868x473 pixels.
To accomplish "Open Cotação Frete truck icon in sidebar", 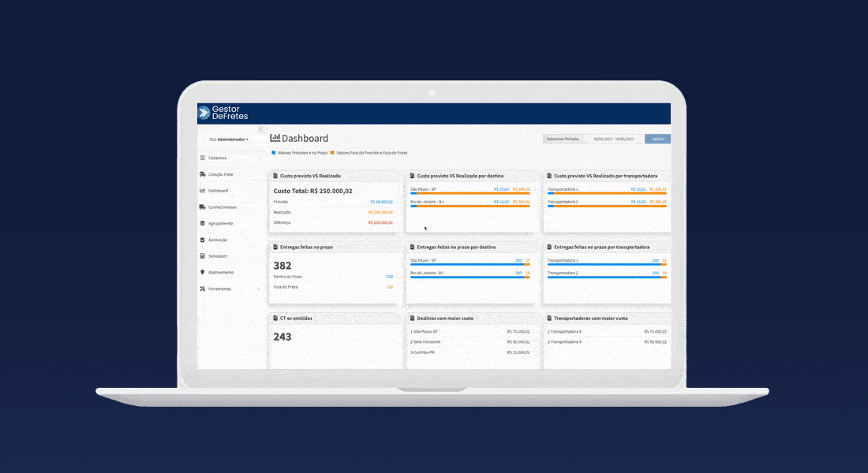I will pyautogui.click(x=203, y=174).
